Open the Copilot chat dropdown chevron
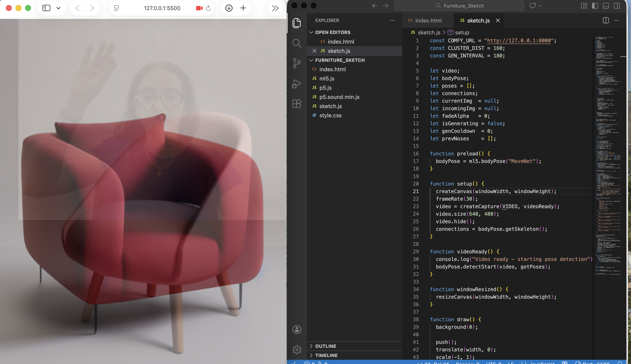Viewport: 631px width, 364px height. tap(540, 6)
